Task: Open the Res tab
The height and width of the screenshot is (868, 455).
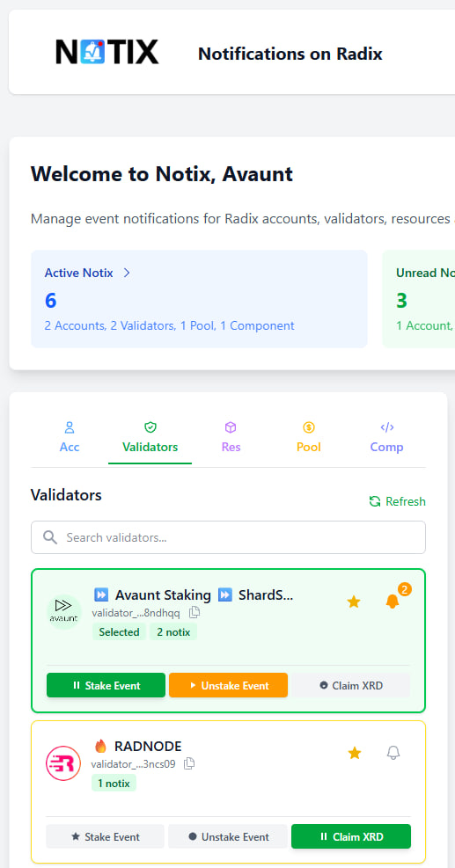Action: tap(231, 437)
